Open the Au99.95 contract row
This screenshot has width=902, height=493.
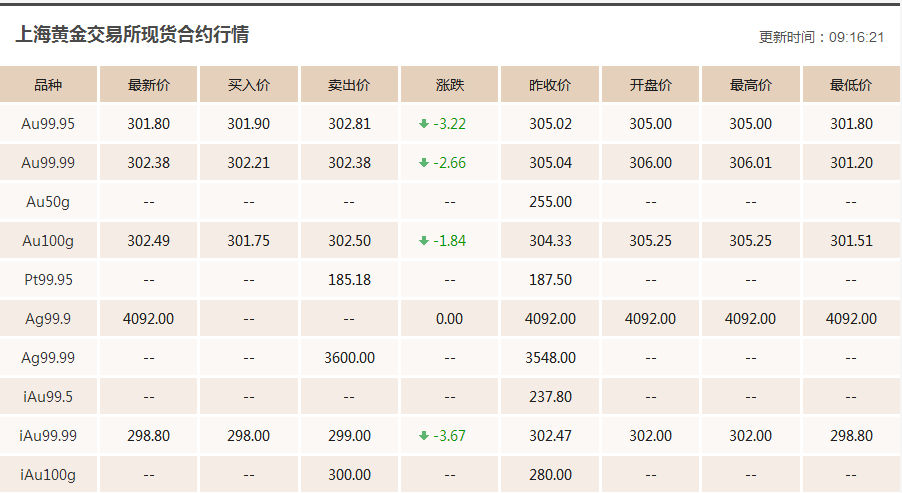[x=450, y=124]
